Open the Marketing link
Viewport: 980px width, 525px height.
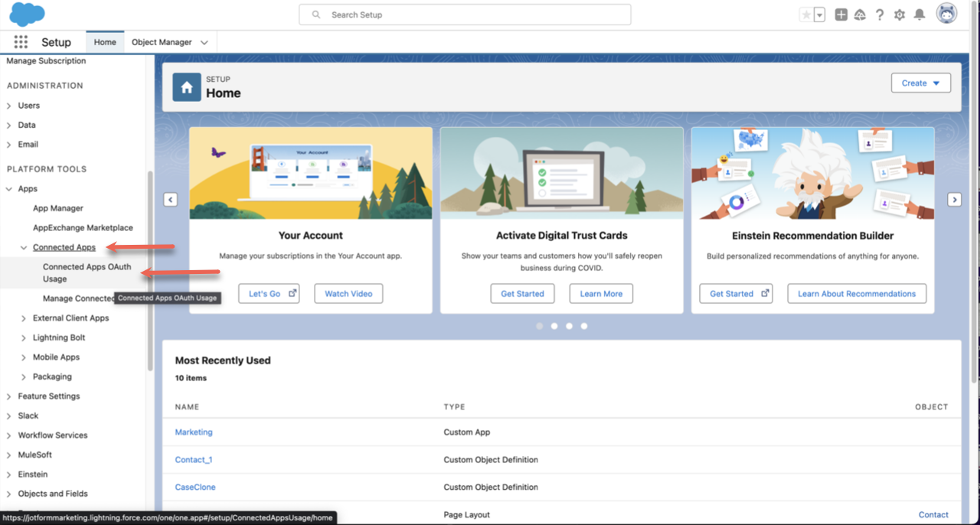pos(194,432)
